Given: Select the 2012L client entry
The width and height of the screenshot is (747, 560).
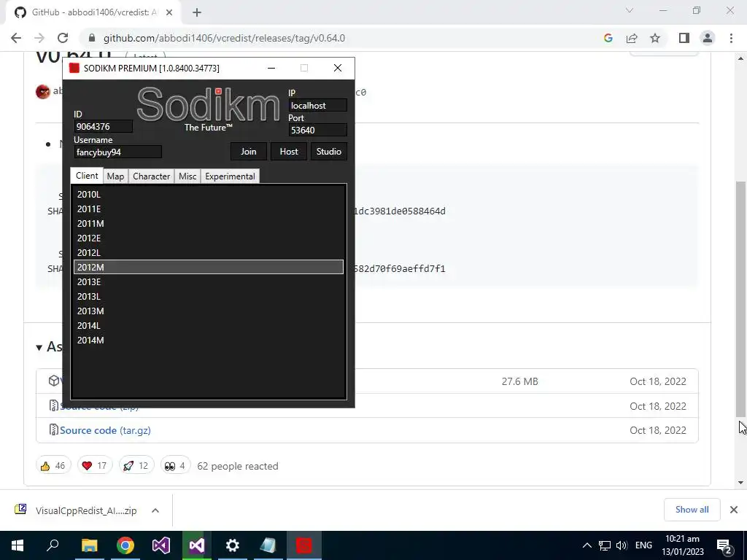Looking at the screenshot, I should pyautogui.click(x=209, y=252).
